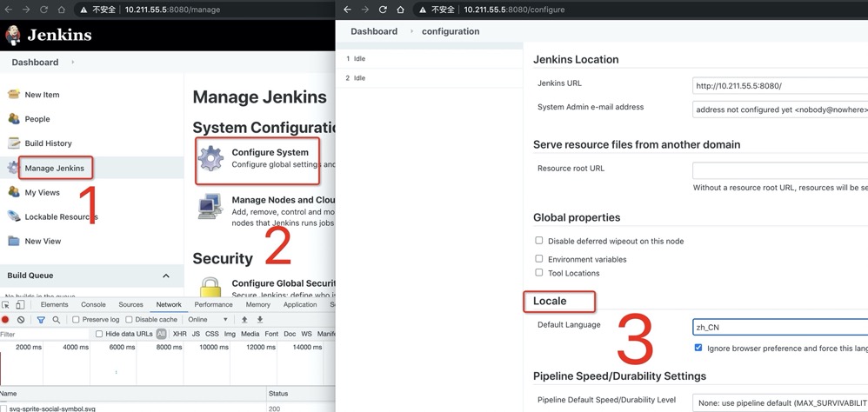Check the Disable cache checkbox

130,320
